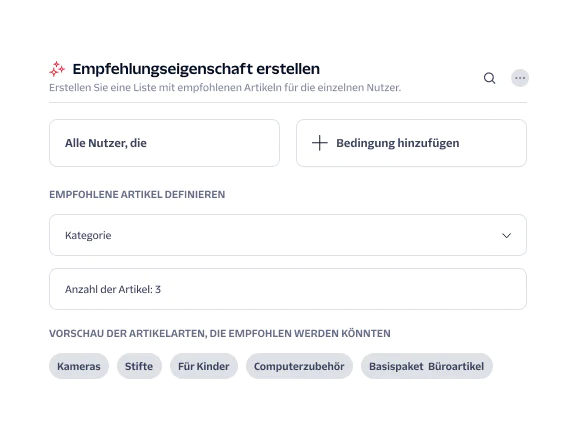576x439 pixels.
Task: Click the subtitle Erstellen Sie eine Liste text
Action: 225,88
